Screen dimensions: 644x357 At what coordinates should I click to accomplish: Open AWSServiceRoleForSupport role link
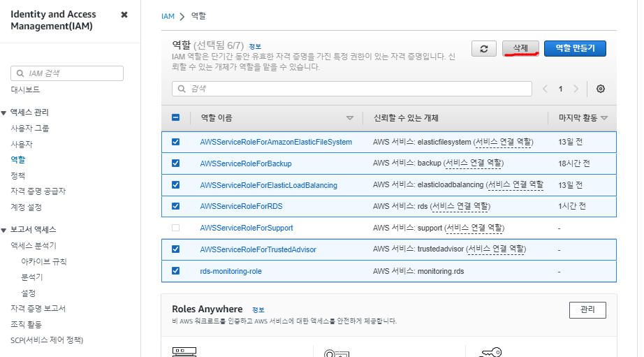(247, 228)
